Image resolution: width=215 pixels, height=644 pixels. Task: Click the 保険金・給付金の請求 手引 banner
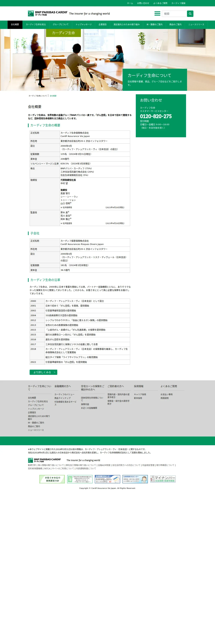[135, 479]
